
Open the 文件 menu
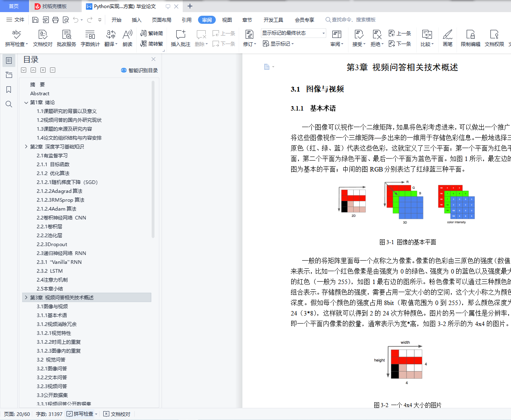[x=15, y=20]
